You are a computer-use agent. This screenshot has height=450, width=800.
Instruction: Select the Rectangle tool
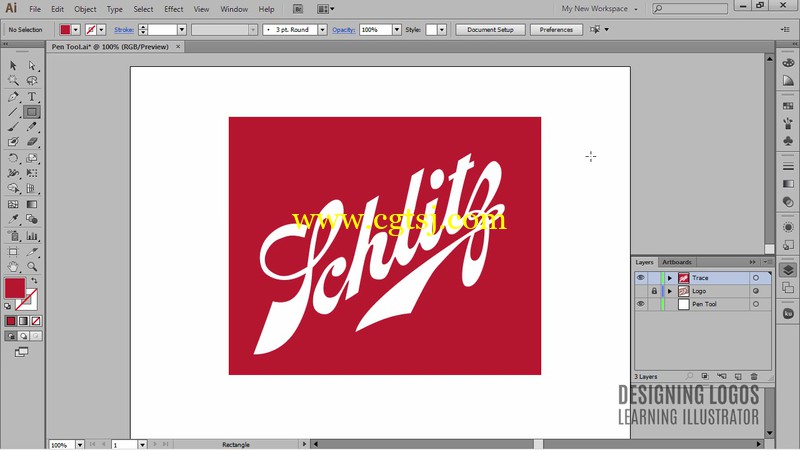pos(32,112)
